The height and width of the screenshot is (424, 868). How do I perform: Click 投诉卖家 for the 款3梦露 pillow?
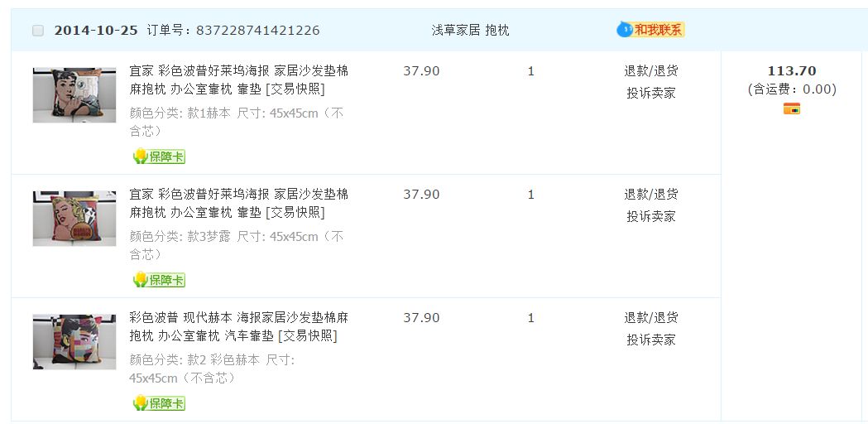coord(650,216)
